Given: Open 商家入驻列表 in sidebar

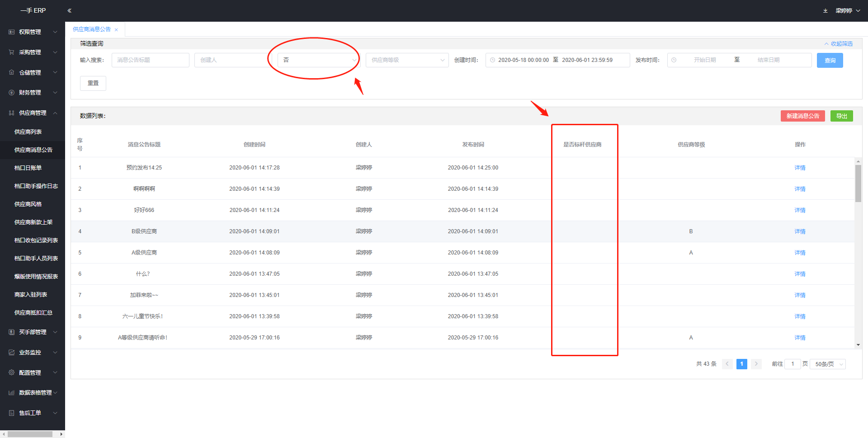Looking at the screenshot, I should 31,295.
